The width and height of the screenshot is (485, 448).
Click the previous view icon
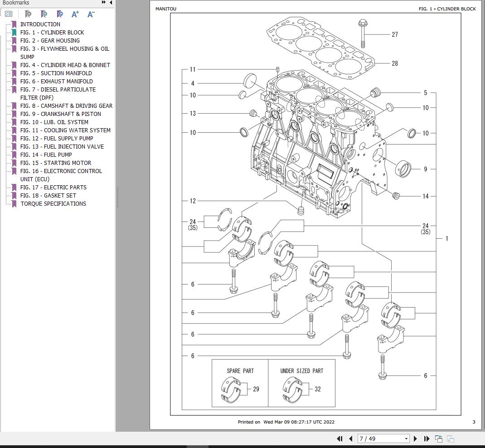click(x=438, y=438)
